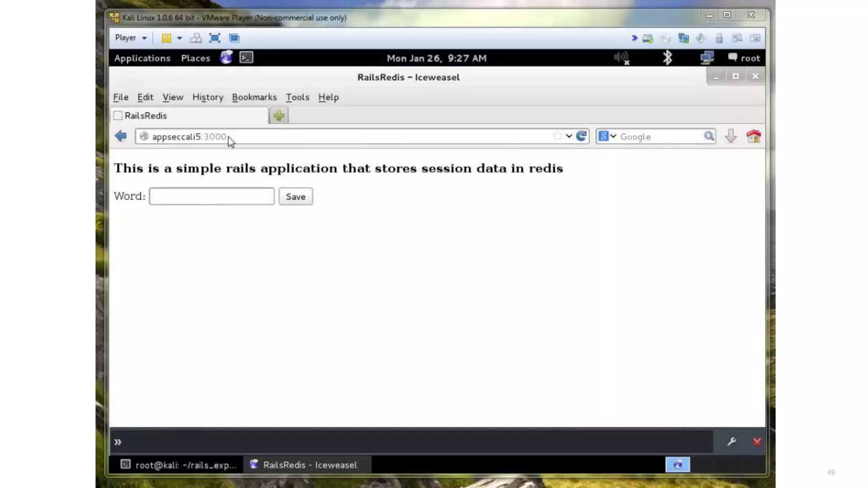This screenshot has height=488, width=868.
Task: Open the search engine selector dropdown
Action: pos(607,136)
